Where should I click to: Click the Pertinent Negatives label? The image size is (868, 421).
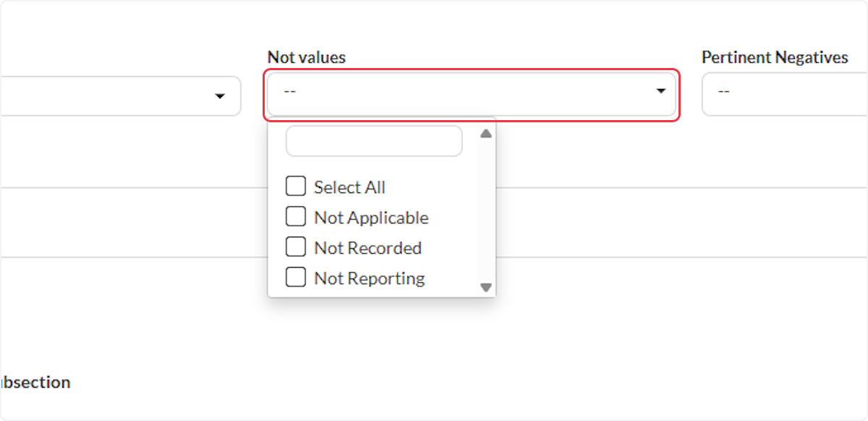click(x=775, y=57)
